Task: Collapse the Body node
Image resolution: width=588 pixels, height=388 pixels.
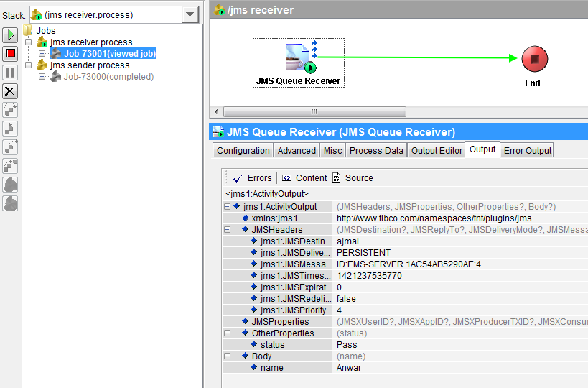Action: click(x=227, y=356)
